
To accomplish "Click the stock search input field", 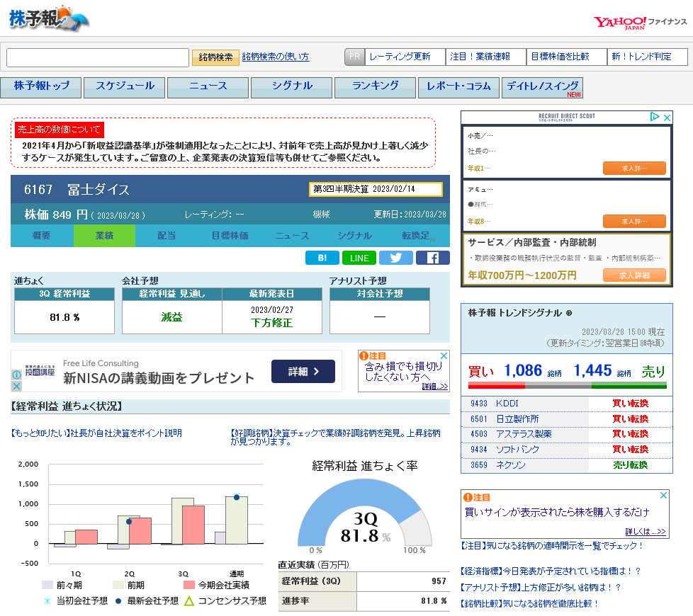I will (96, 57).
